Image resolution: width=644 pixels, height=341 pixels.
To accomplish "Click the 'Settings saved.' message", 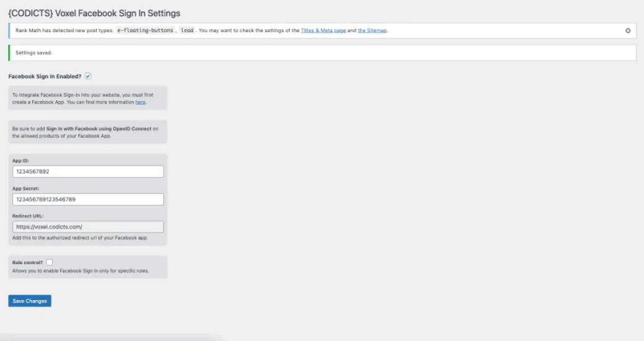I will [x=33, y=53].
